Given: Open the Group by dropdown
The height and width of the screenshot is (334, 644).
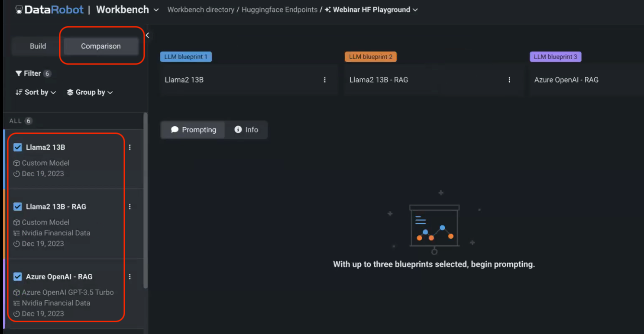Looking at the screenshot, I should (90, 92).
